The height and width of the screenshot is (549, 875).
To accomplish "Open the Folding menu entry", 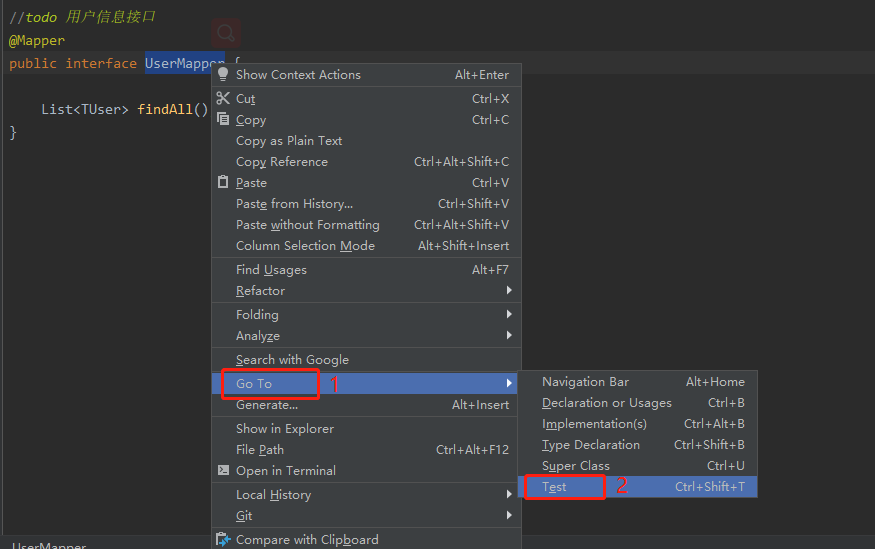I will [x=367, y=315].
